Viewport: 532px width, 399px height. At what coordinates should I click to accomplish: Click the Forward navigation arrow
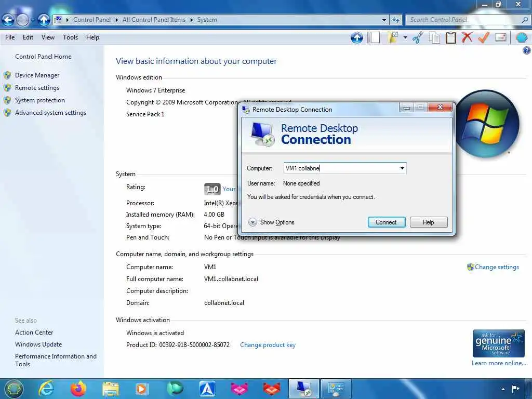click(22, 20)
